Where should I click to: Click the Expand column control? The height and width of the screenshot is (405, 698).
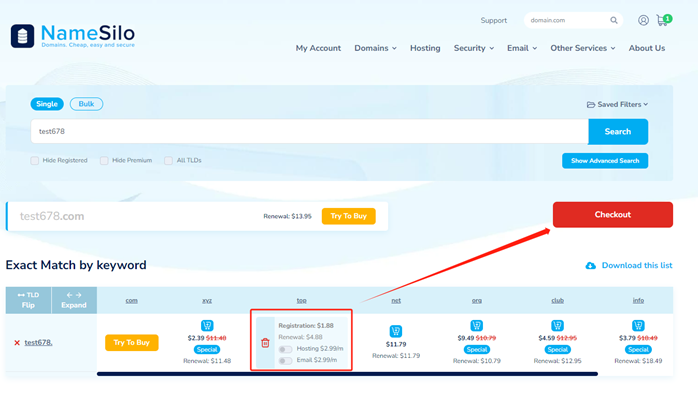pyautogui.click(x=74, y=300)
